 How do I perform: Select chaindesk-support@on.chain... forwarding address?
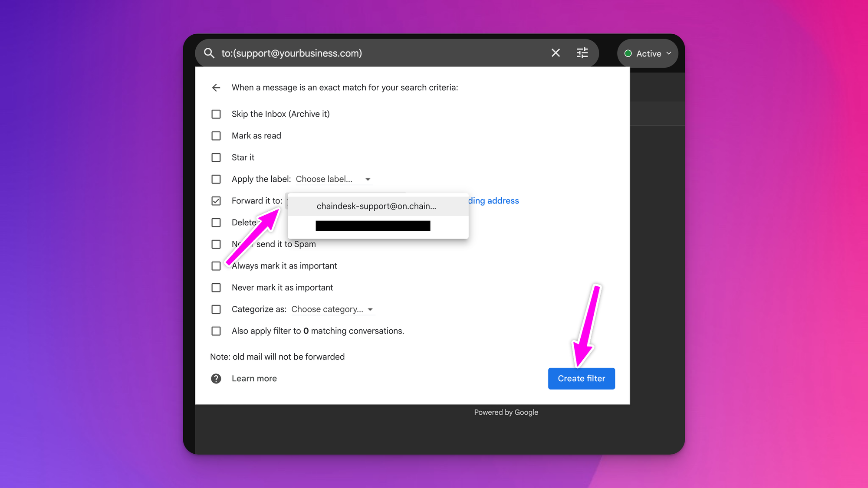(x=375, y=206)
